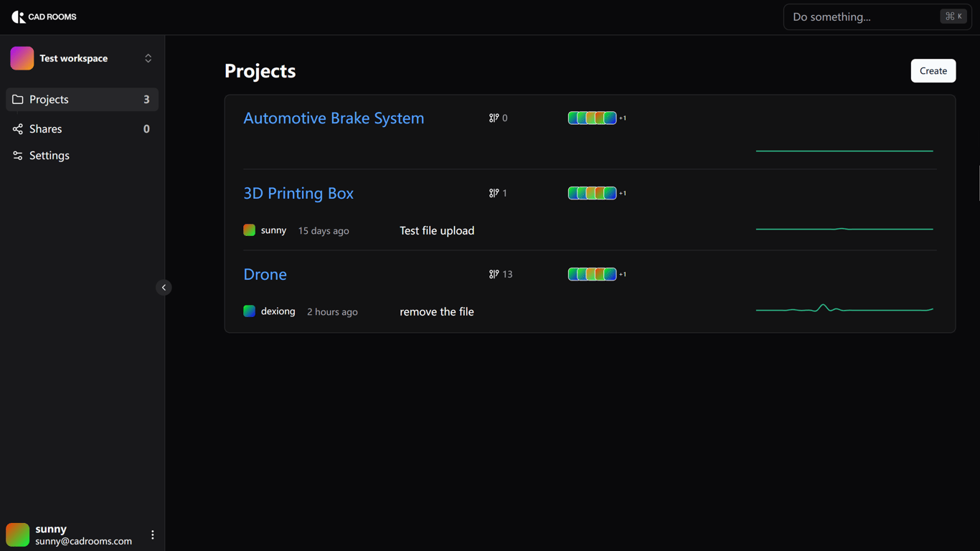Click the Drone activity sparkline chart
The image size is (980, 551).
click(844, 309)
